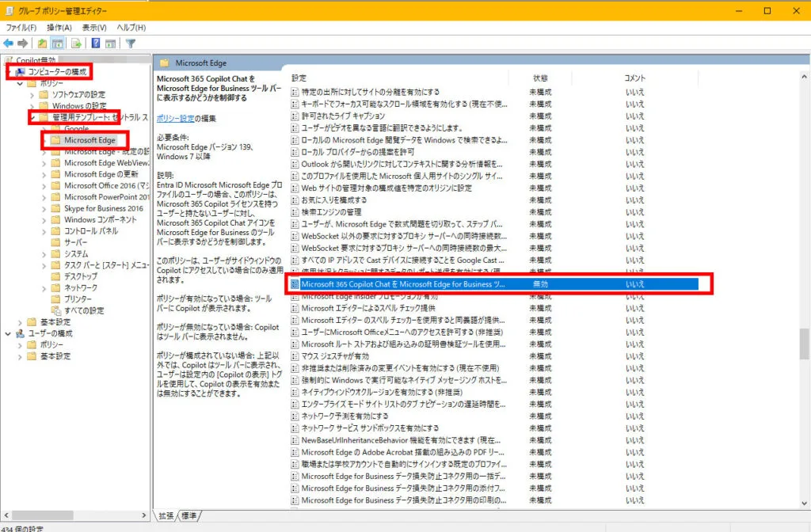Click folder icon of Skype for Business 2016
The height and width of the screenshot is (532, 811).
point(56,208)
